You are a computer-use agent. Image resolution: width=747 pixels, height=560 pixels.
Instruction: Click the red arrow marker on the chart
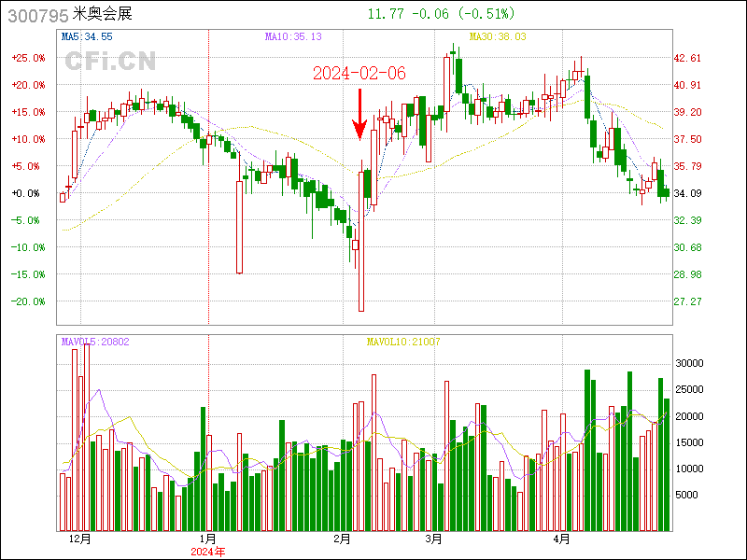[x=359, y=115]
